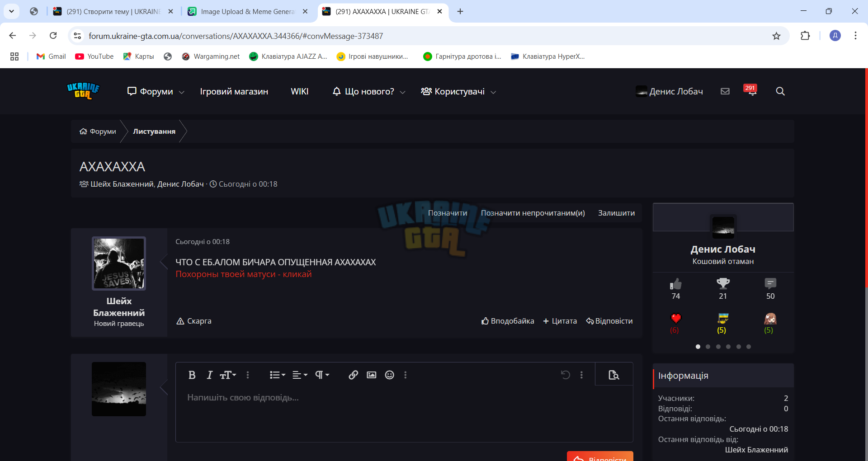Open more text options beside font size
Screen dimensions: 868x461
(x=248, y=375)
